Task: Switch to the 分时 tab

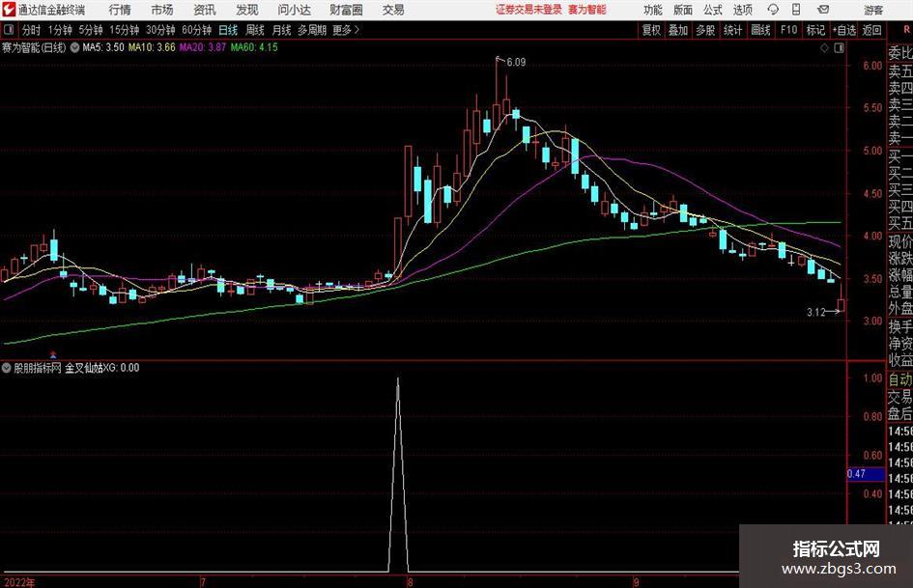Action: pos(32,30)
